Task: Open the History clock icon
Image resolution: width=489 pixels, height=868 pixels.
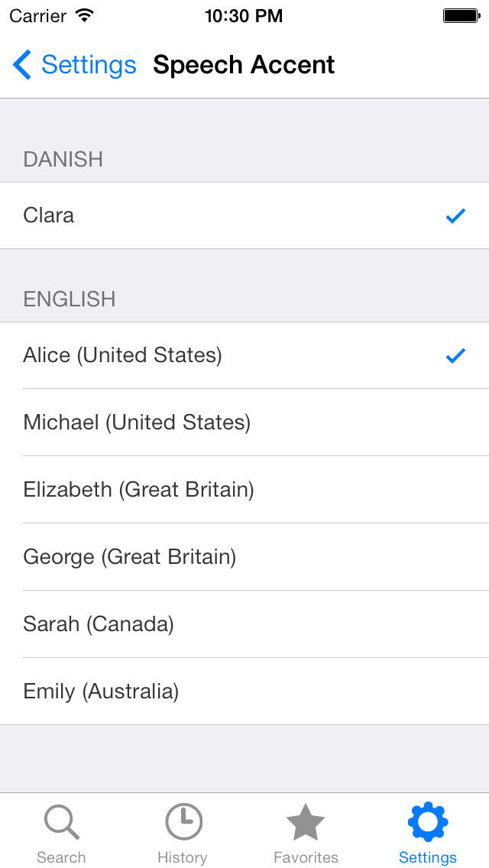Action: point(183,822)
